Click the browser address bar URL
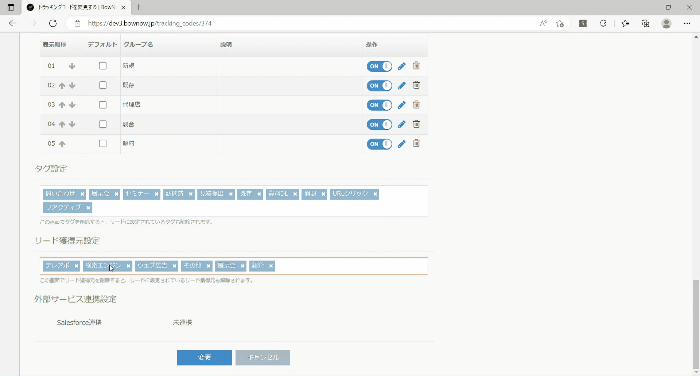The width and height of the screenshot is (700, 376). [150, 23]
